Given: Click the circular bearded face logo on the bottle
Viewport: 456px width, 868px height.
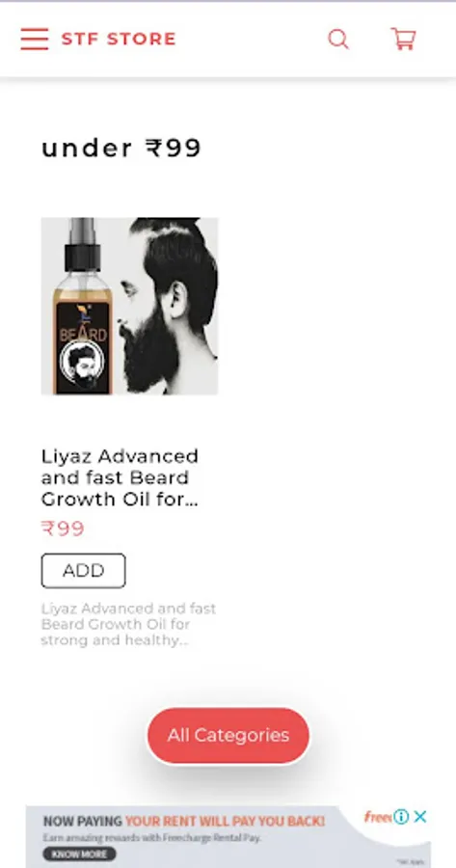Looking at the screenshot, I should click(81, 365).
